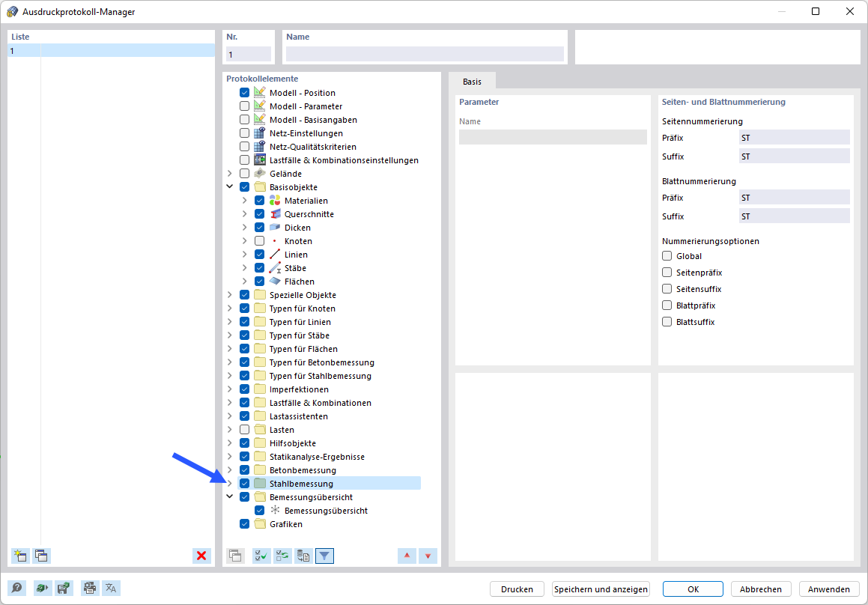
Task: Select the Hilfsobjekte tree item
Action: pyautogui.click(x=292, y=443)
